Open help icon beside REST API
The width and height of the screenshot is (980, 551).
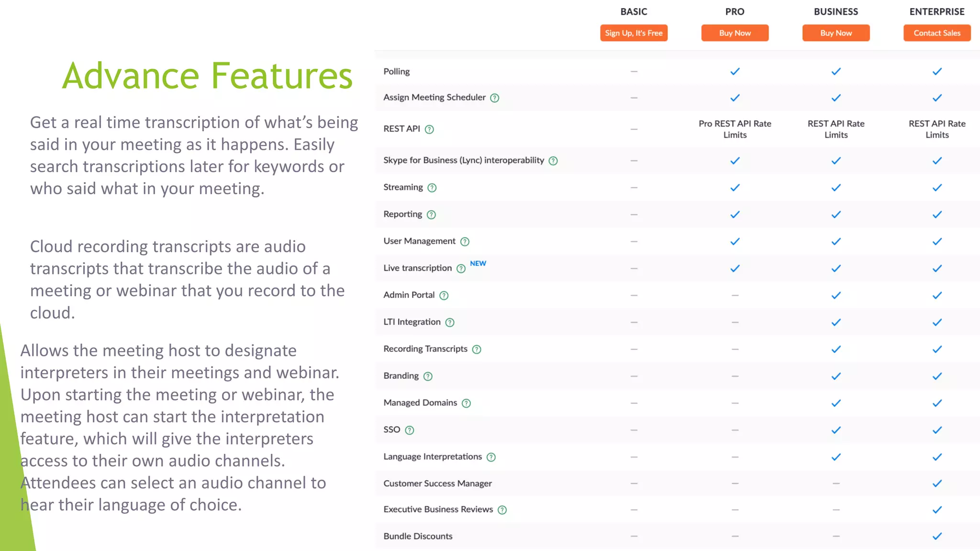click(429, 129)
